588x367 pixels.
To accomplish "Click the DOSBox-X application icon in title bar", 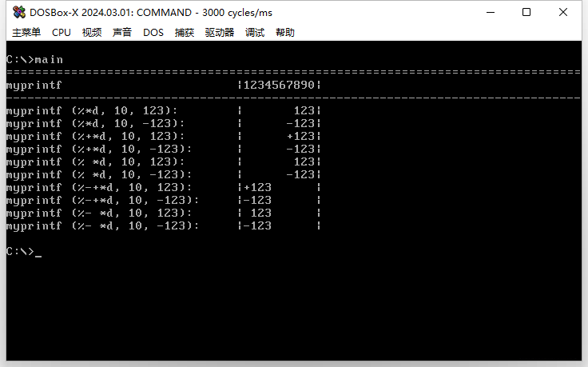I will [18, 12].
